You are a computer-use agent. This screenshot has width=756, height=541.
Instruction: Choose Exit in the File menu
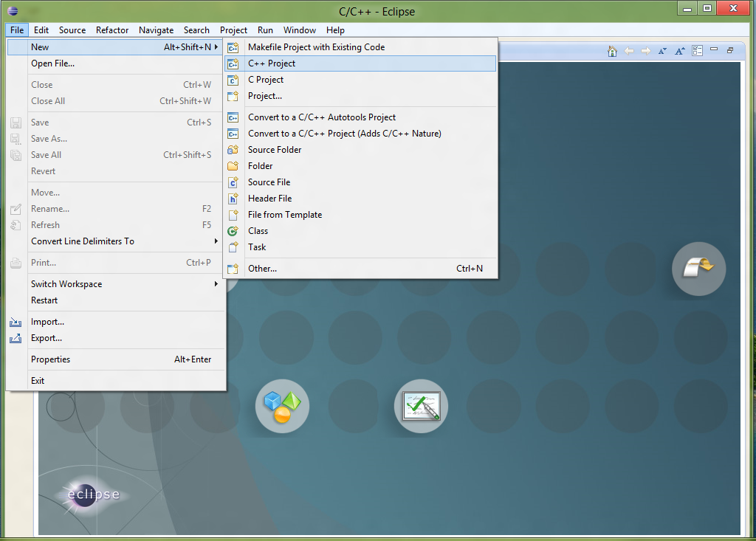click(116, 380)
